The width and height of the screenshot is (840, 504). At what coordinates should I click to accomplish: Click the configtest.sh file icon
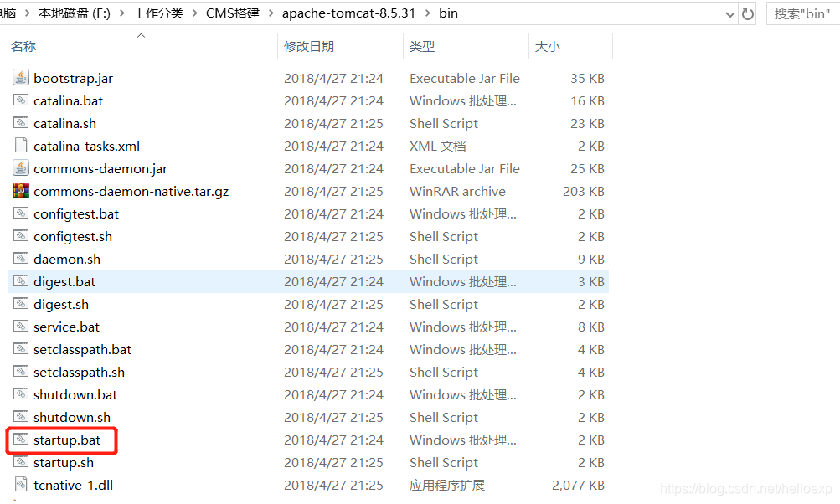pyautogui.click(x=21, y=235)
